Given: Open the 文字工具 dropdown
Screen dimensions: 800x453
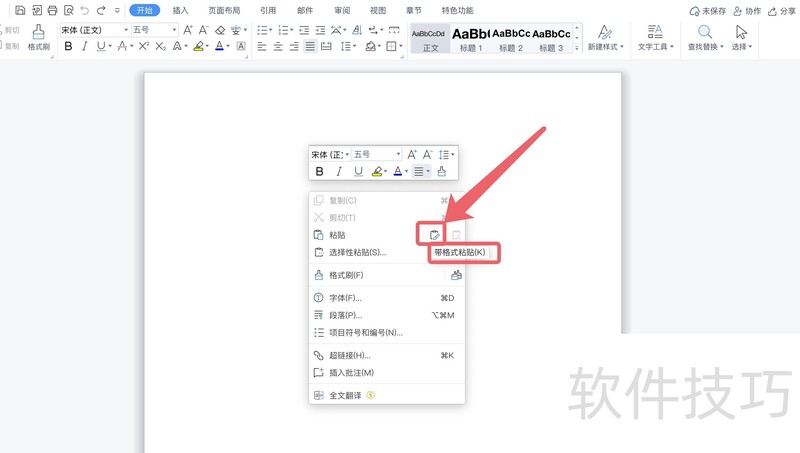Looking at the screenshot, I should (656, 46).
